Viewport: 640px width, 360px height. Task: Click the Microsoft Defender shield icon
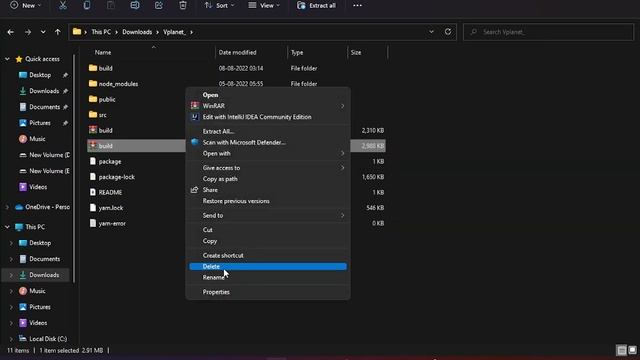click(x=195, y=142)
